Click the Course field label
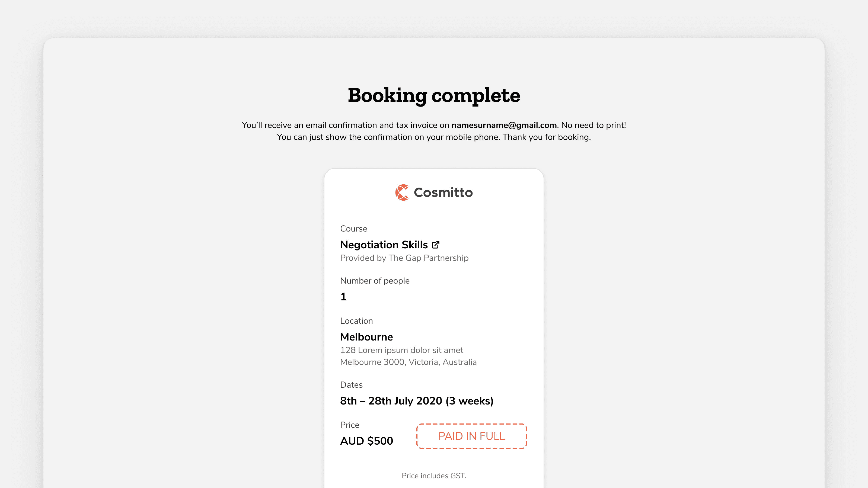868x488 pixels. [x=353, y=229]
